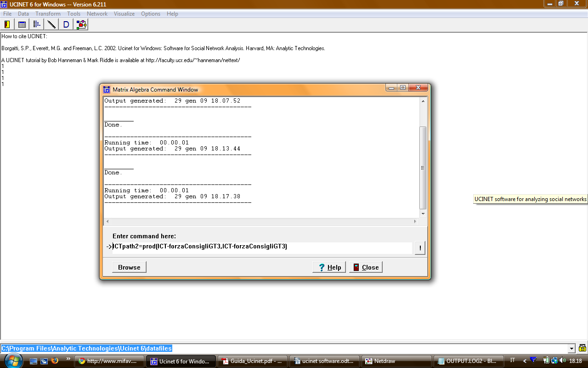This screenshot has width=588, height=368.
Task: Switch to Netdraw taskbar button
Action: [x=396, y=361]
